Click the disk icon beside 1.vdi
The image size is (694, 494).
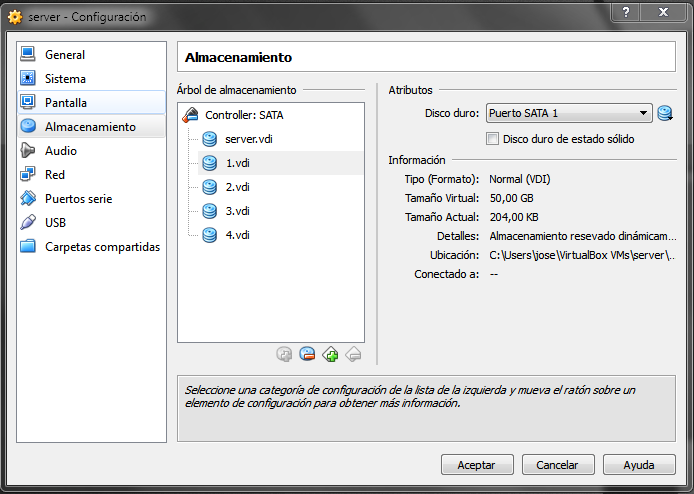point(209,163)
